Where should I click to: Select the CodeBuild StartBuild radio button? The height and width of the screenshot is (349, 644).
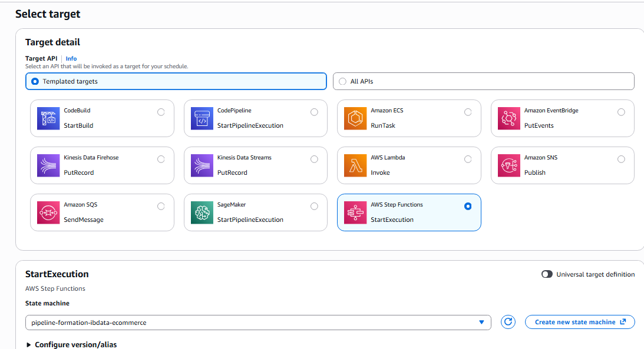[x=161, y=112]
